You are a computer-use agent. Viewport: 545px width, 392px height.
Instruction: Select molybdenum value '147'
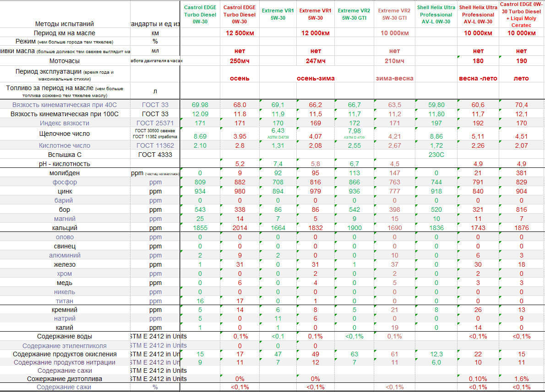[x=394, y=173]
